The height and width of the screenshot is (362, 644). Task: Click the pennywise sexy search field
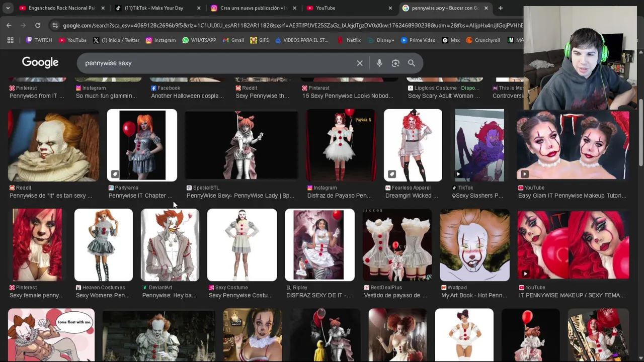[x=216, y=63]
